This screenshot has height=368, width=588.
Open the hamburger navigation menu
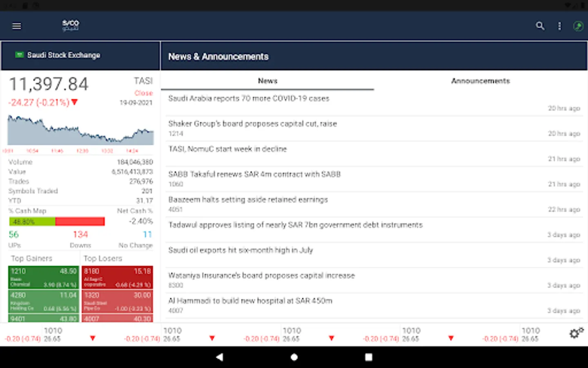(17, 26)
